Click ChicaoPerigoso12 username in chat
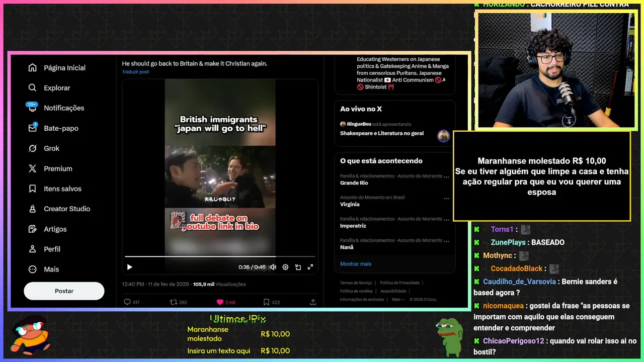 pos(514,341)
